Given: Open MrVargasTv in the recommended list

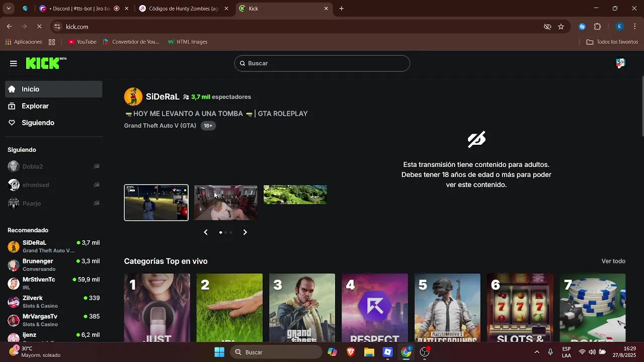Looking at the screenshot, I should tap(54, 320).
